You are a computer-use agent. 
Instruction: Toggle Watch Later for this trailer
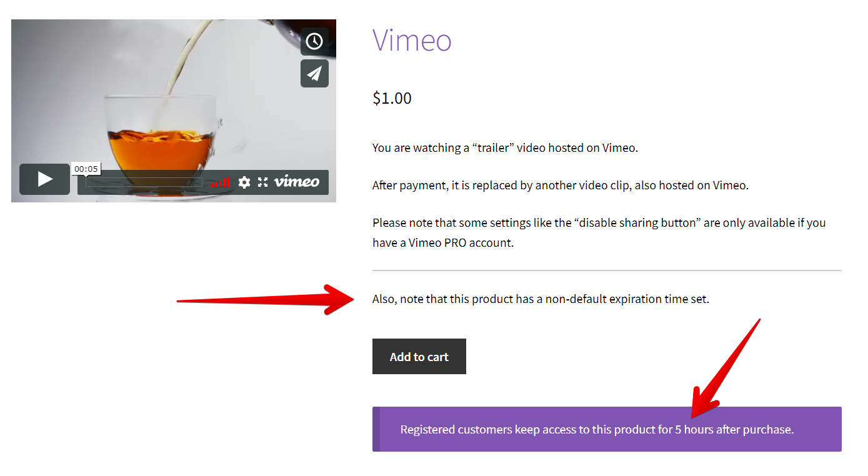[x=314, y=41]
